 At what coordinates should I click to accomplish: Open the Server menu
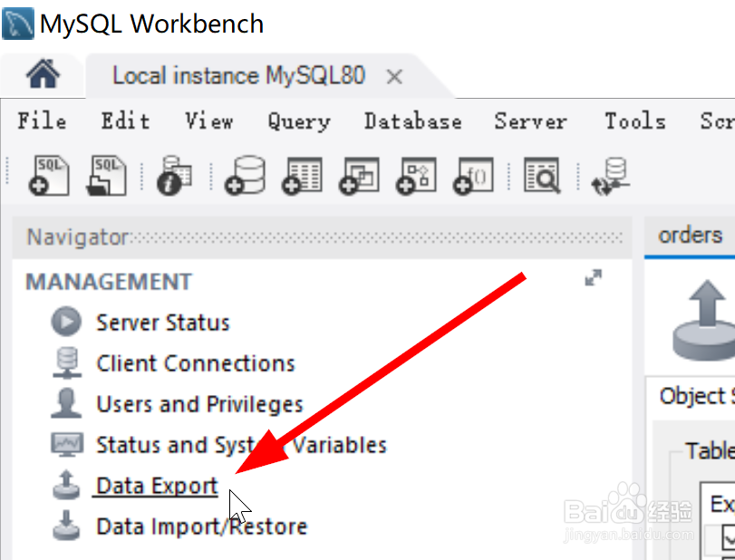pos(530,121)
